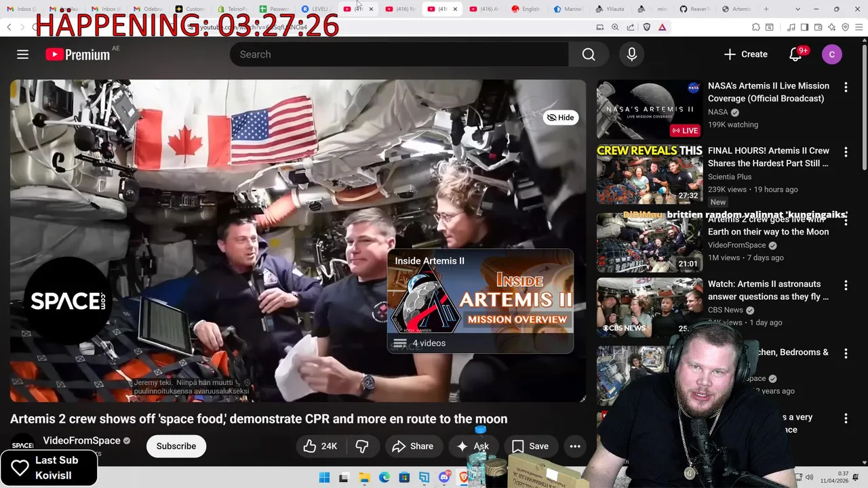Open the VideoFromSpace channel name
This screenshot has height=488, width=868.
pyautogui.click(x=82, y=441)
